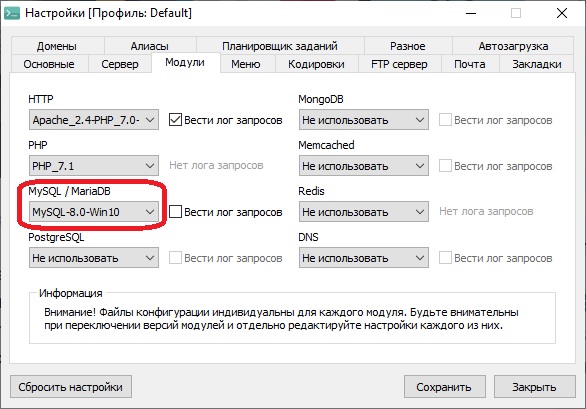586x409 pixels.
Task: Open the MongoDB module dropdown
Action: point(364,120)
